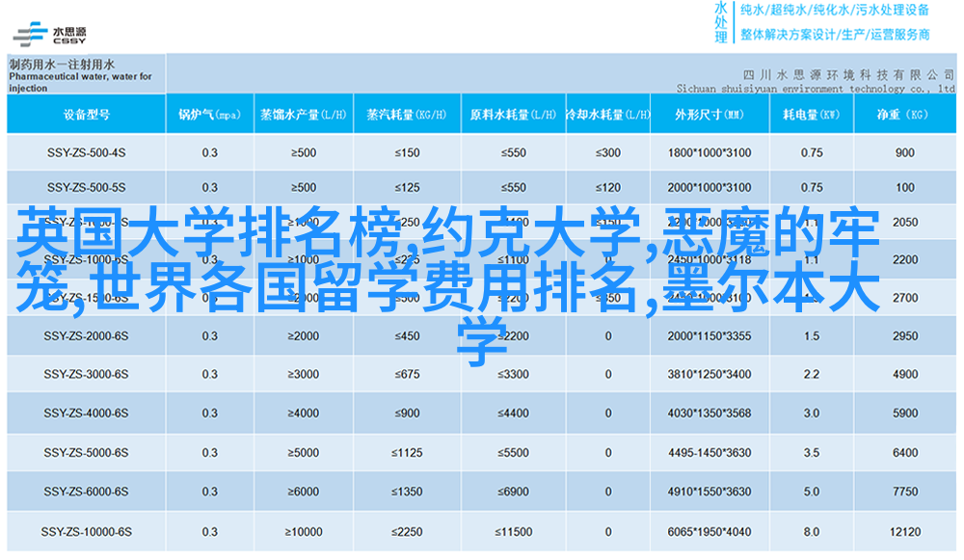The height and width of the screenshot is (560, 964).
Task: Click the distilled water output ≥6000
Action: [303, 492]
